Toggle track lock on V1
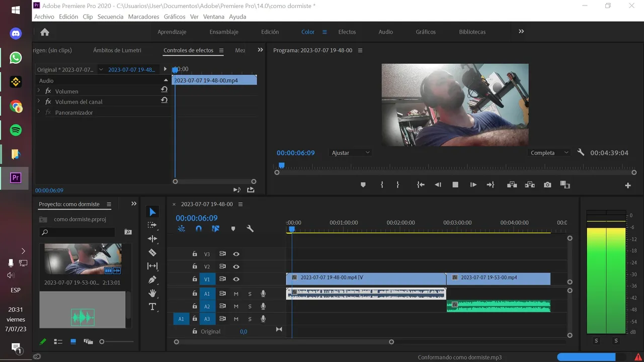The width and height of the screenshot is (644, 362). point(195,279)
